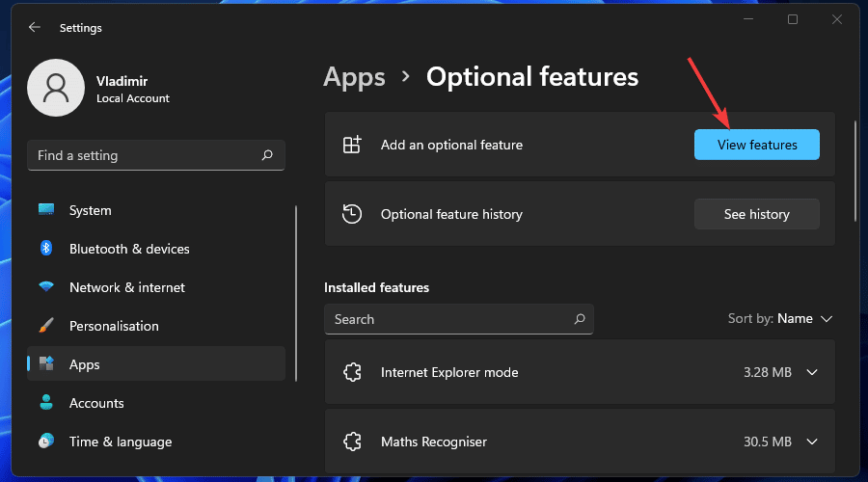Navigate to Apps breadcrumb link
This screenshot has height=482, width=868.
(354, 77)
